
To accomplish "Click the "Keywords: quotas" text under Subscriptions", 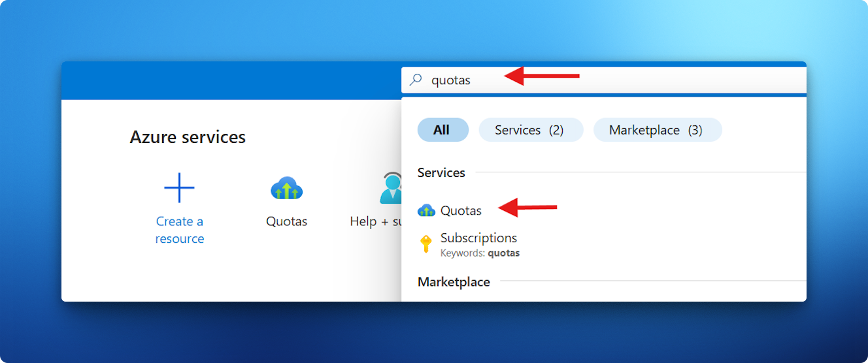I will coord(480,253).
